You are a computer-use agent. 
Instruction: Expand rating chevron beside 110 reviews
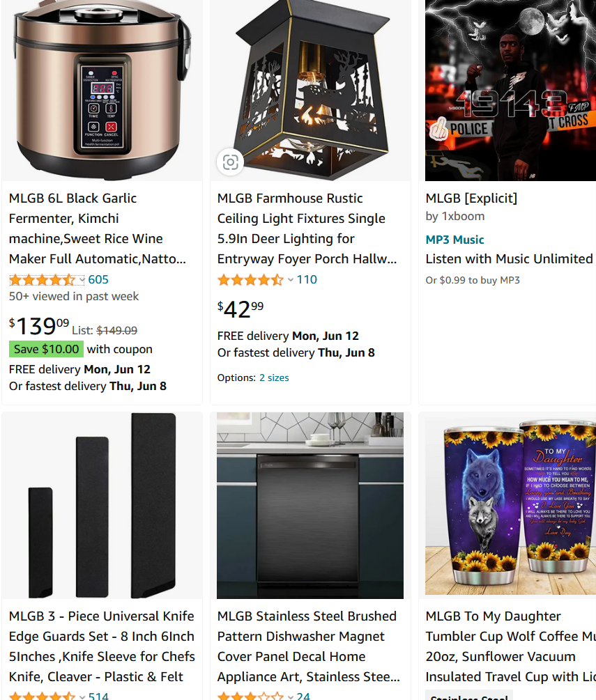click(x=291, y=280)
